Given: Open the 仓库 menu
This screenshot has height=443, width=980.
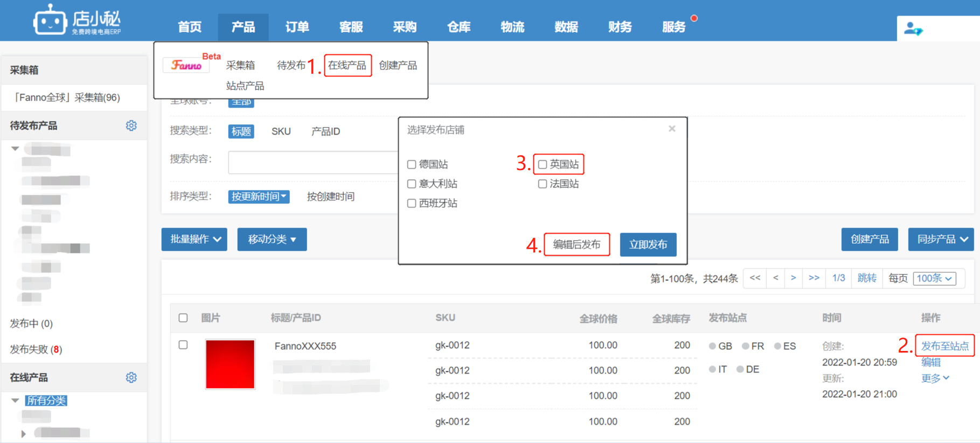Looking at the screenshot, I should pos(459,27).
